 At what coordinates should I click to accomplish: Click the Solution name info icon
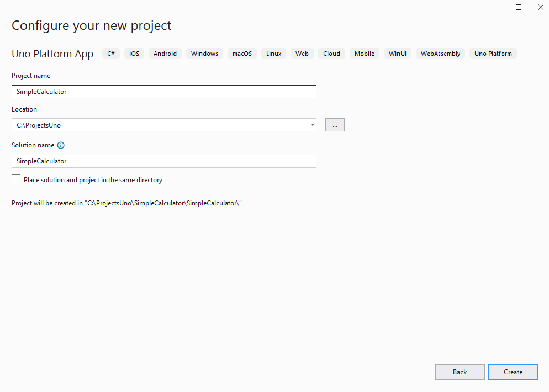[61, 145]
